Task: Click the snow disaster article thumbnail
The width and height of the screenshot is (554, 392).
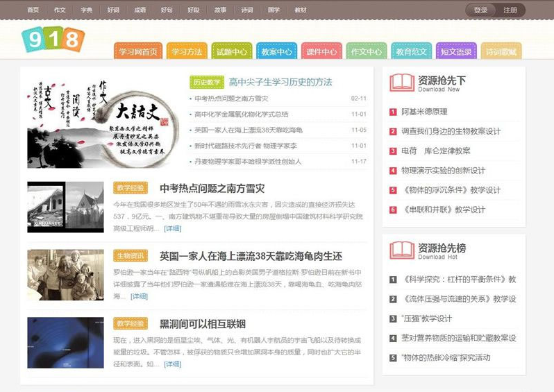Action: click(65, 207)
